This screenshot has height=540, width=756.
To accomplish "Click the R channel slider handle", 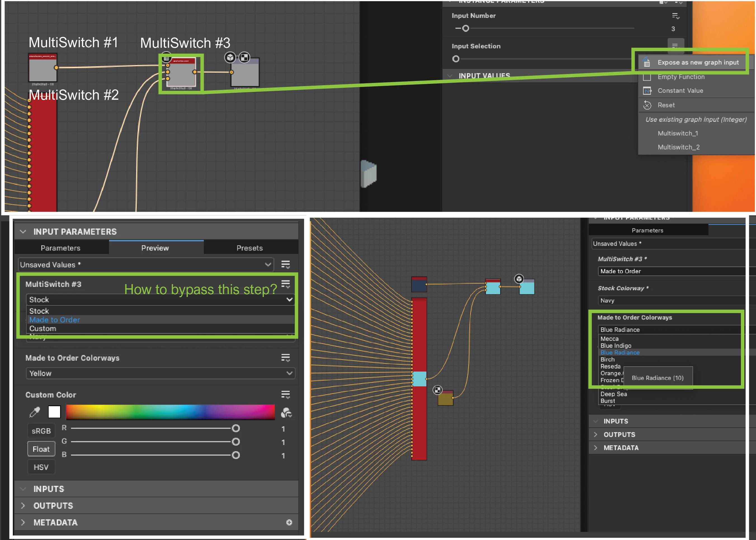I will point(236,428).
